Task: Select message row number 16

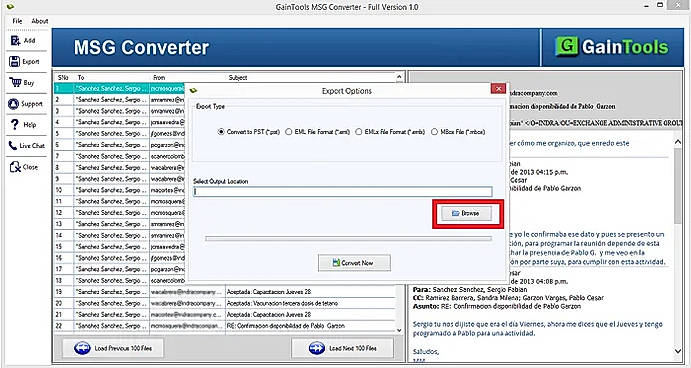Action: [119, 258]
